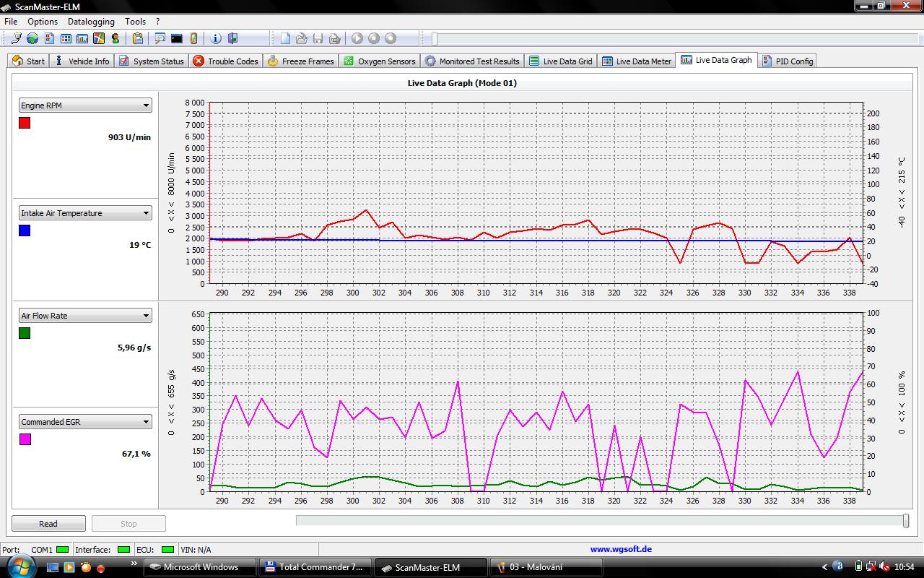Image resolution: width=924 pixels, height=578 pixels.
Task: Click the Read button
Action: (x=48, y=524)
